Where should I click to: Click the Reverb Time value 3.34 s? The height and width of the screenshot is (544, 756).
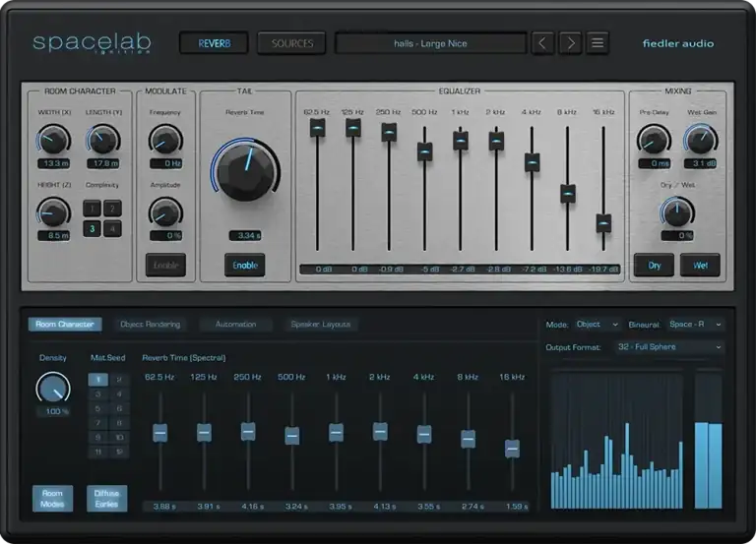(245, 236)
